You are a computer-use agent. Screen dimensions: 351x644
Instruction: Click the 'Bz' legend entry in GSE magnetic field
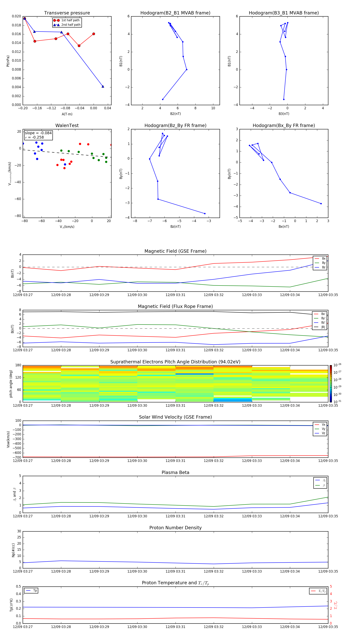point(320,268)
